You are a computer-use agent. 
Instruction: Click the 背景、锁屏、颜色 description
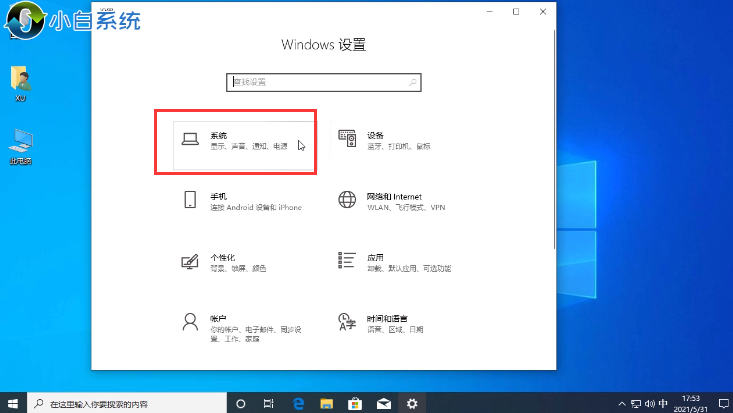(238, 268)
